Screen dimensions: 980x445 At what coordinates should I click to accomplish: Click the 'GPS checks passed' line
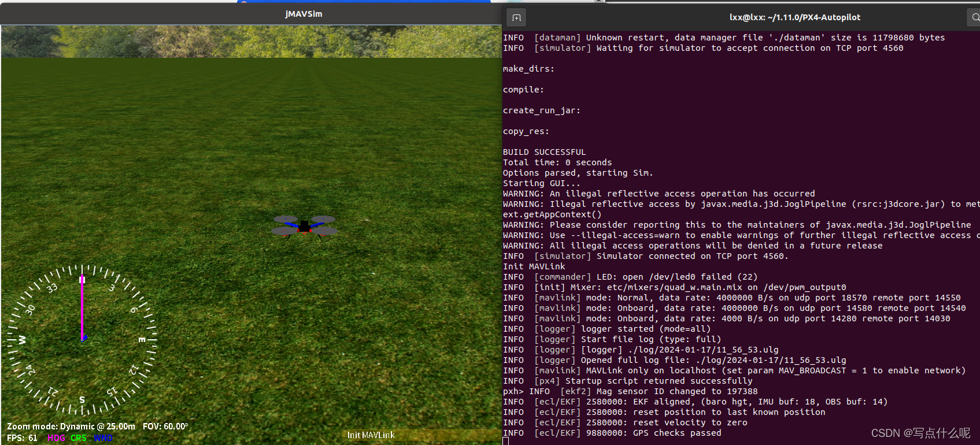coord(612,433)
